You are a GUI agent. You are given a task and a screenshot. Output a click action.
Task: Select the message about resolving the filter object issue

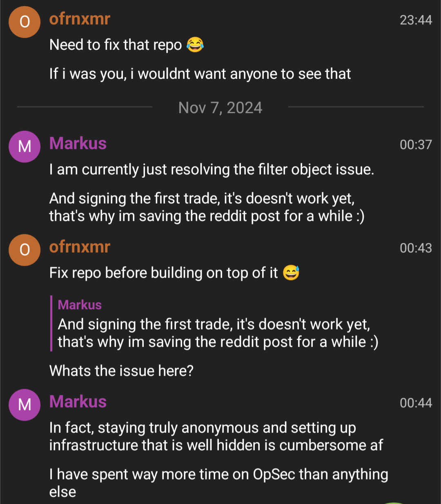[212, 170]
